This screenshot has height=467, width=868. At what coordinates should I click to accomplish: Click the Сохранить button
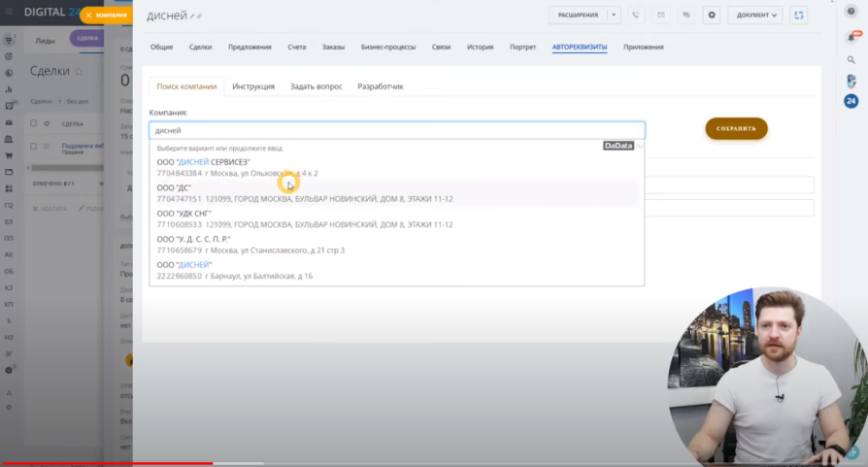pyautogui.click(x=736, y=128)
